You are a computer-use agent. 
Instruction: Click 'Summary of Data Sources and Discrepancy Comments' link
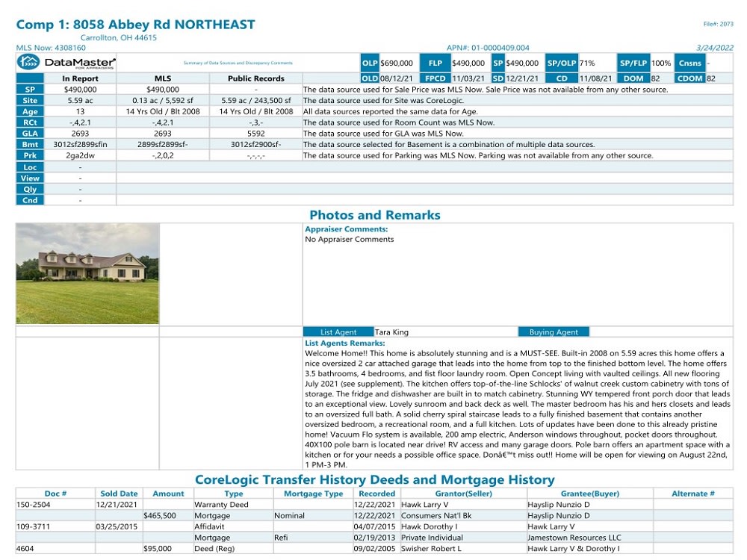pos(238,63)
